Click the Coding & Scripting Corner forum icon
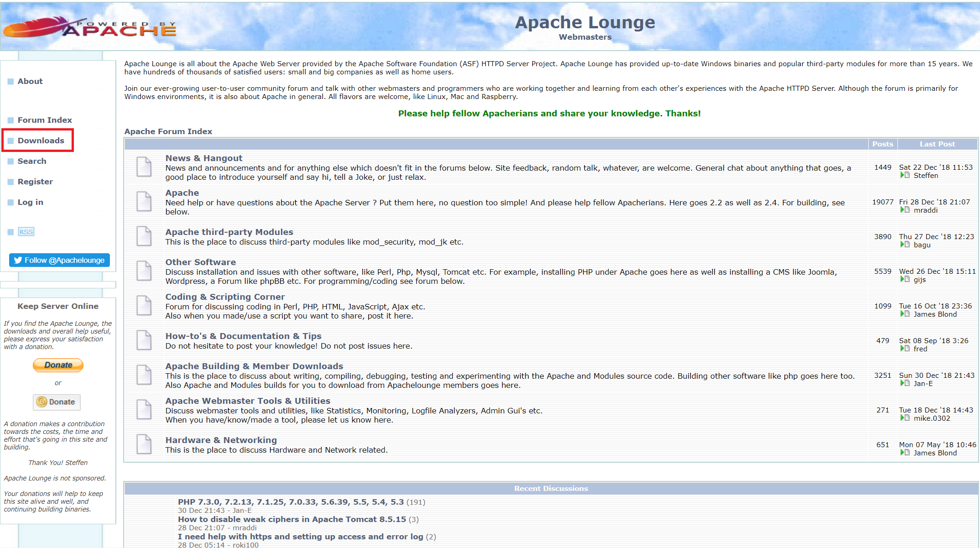980x548 pixels. 144,305
